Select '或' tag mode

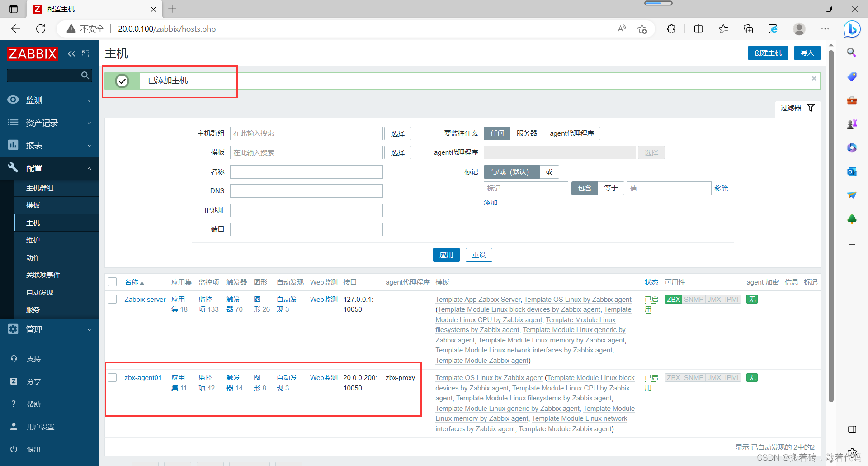point(549,172)
